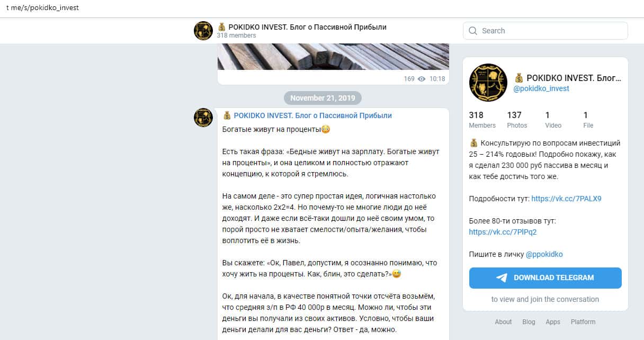Open the @ppokidko personal message link

(x=544, y=254)
